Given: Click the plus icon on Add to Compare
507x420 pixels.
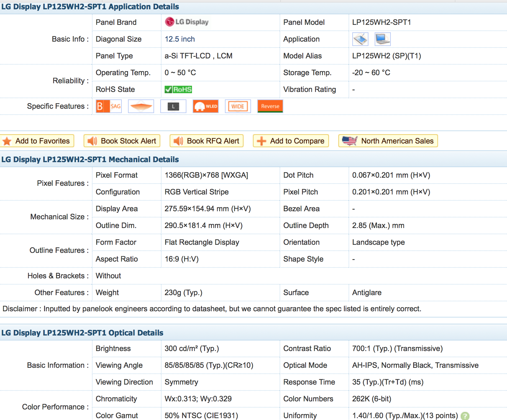Looking at the screenshot, I should (x=262, y=141).
